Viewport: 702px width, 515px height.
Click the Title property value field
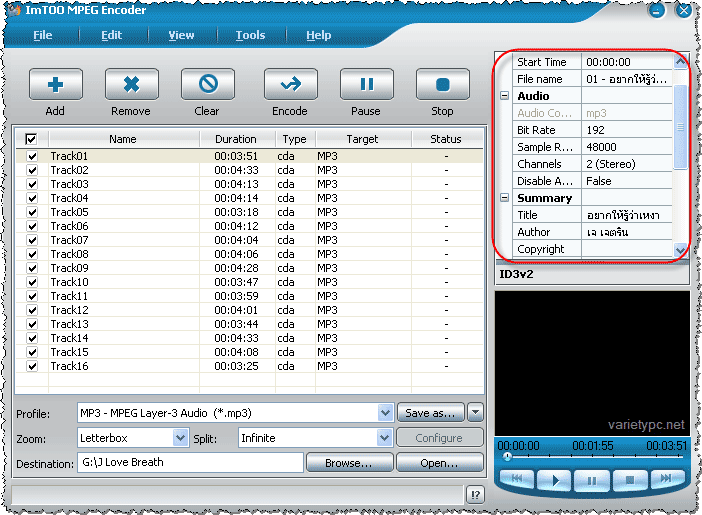pyautogui.click(x=627, y=215)
